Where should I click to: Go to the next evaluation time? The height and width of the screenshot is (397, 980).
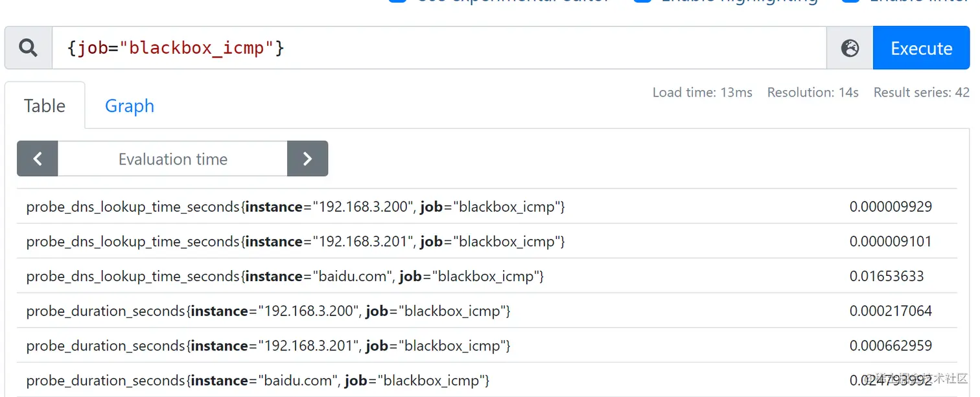click(307, 159)
